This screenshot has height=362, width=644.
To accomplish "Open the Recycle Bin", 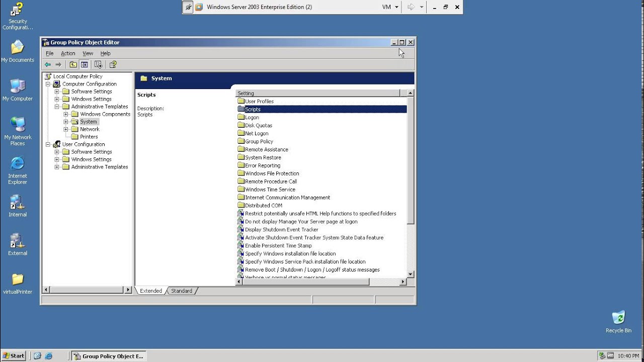I will (618, 322).
